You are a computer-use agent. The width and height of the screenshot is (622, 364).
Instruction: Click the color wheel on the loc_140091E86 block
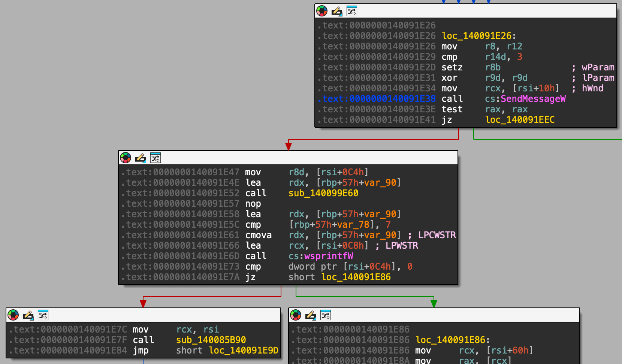click(x=296, y=315)
